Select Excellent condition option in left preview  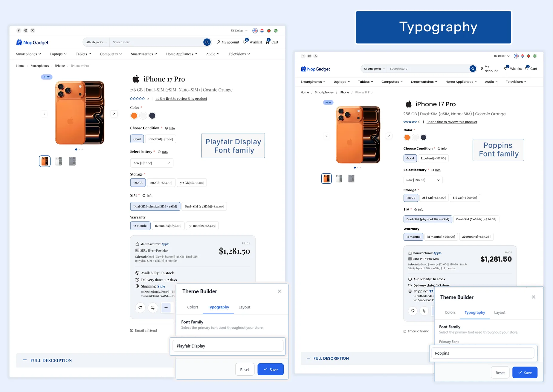click(161, 139)
